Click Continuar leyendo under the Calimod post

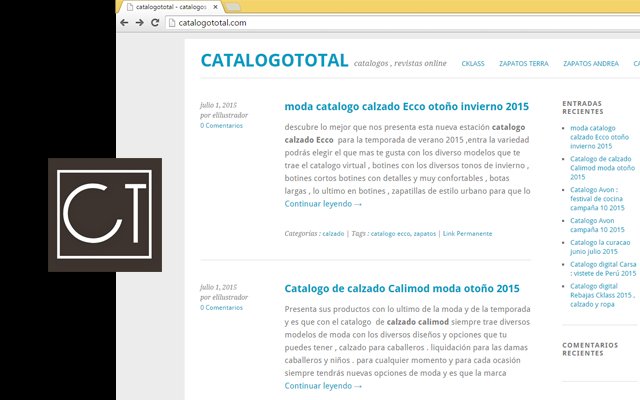tap(323, 386)
